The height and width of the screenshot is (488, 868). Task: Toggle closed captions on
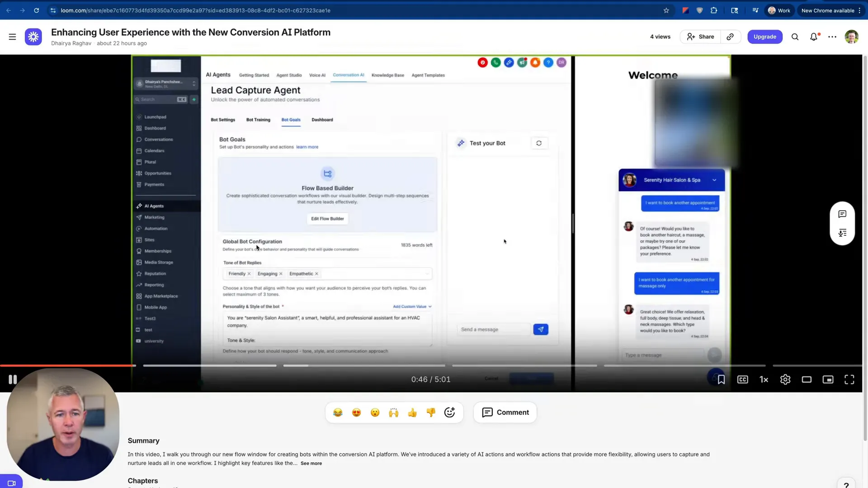742,380
